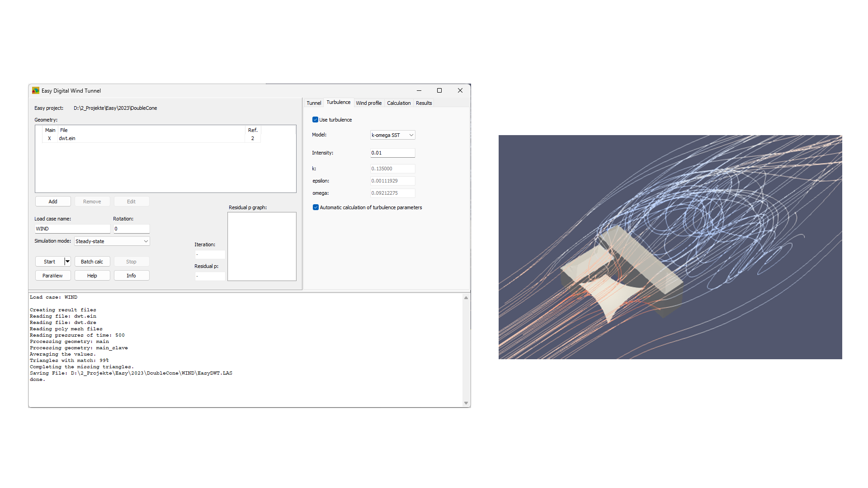Screen dimensions: 868x488
Task: Click the Load case name field
Action: [72, 229]
